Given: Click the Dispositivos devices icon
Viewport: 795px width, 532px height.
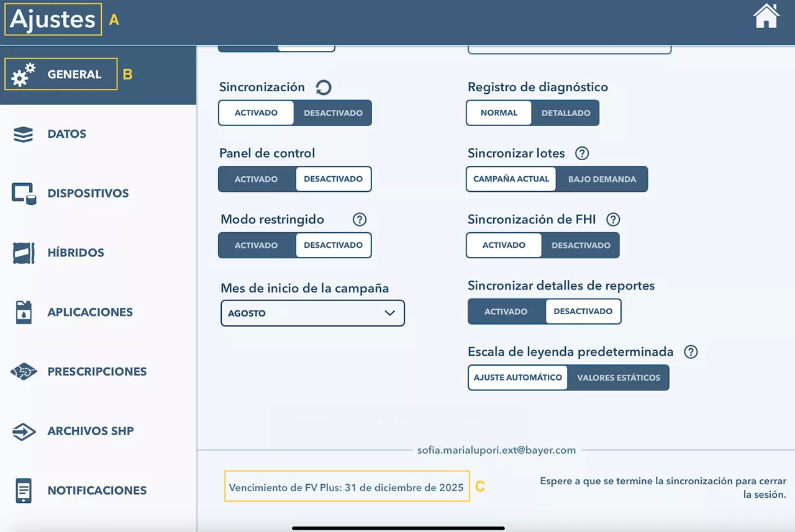Looking at the screenshot, I should tap(23, 193).
